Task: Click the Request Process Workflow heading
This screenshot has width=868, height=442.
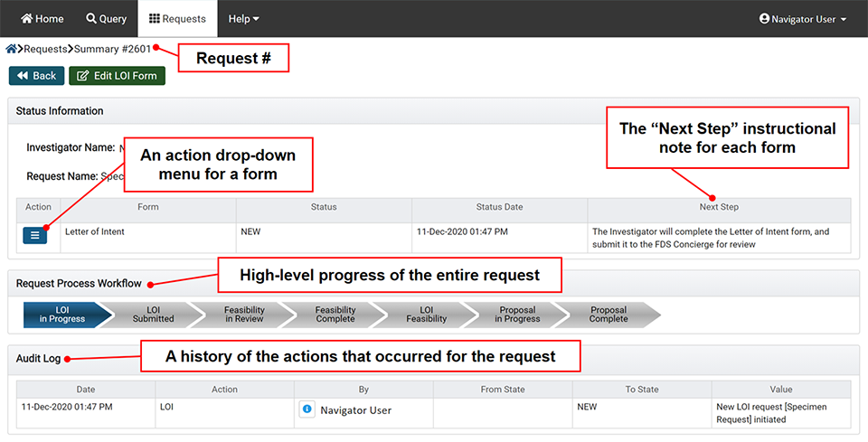Action: 79,283
